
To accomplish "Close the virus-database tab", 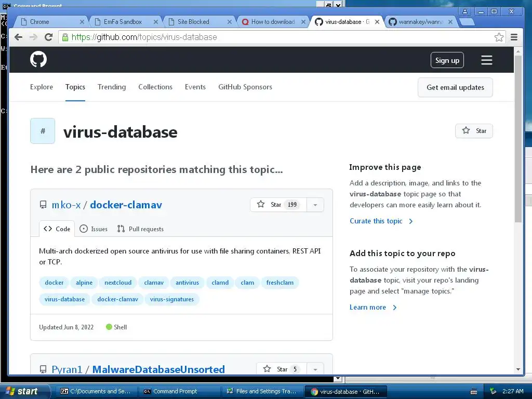I will 377,22.
